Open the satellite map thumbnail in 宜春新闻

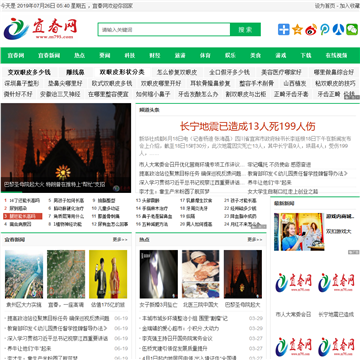(66, 274)
